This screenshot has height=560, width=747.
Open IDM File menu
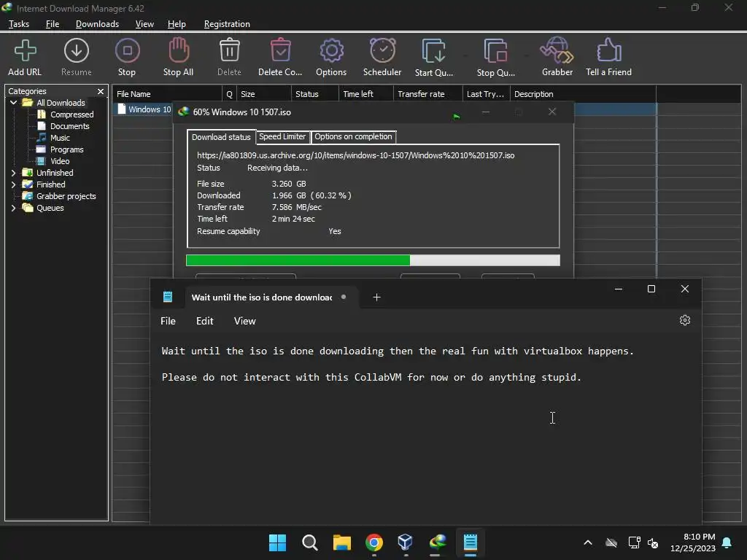(53, 24)
